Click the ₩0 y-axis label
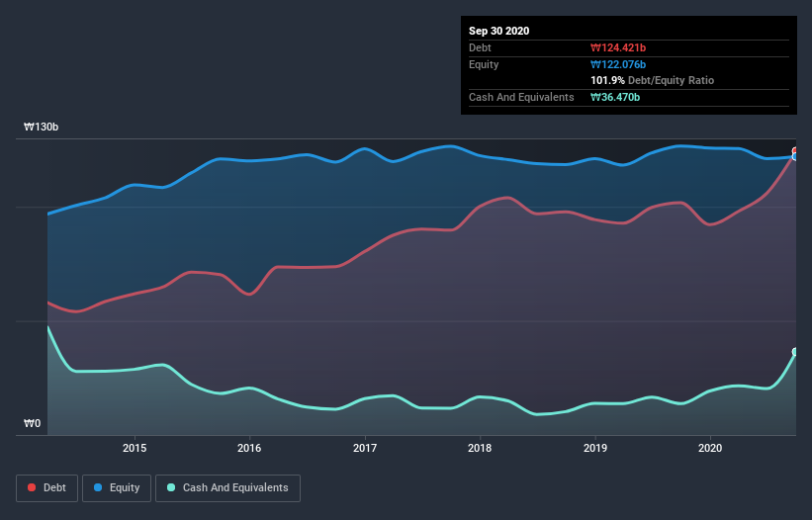812x520 pixels. 32,423
